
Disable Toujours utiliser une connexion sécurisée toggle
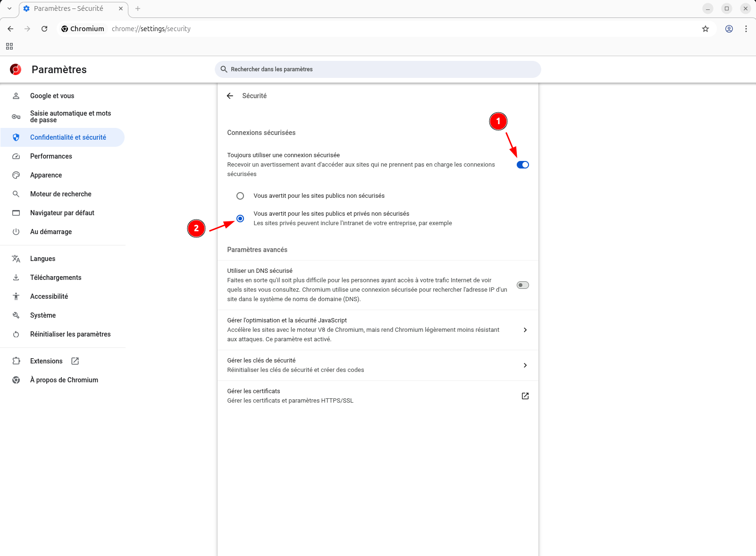point(522,165)
